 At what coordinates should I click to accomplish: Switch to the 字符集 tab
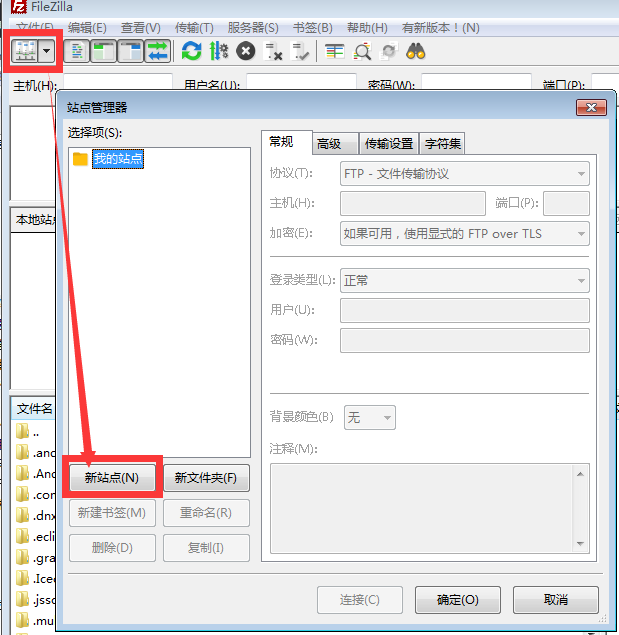pos(442,143)
